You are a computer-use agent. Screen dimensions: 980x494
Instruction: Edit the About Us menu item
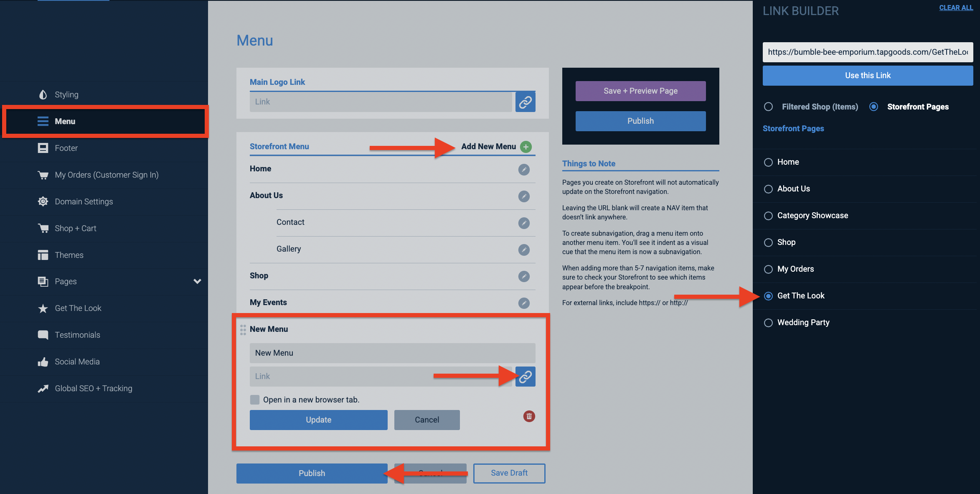524,196
